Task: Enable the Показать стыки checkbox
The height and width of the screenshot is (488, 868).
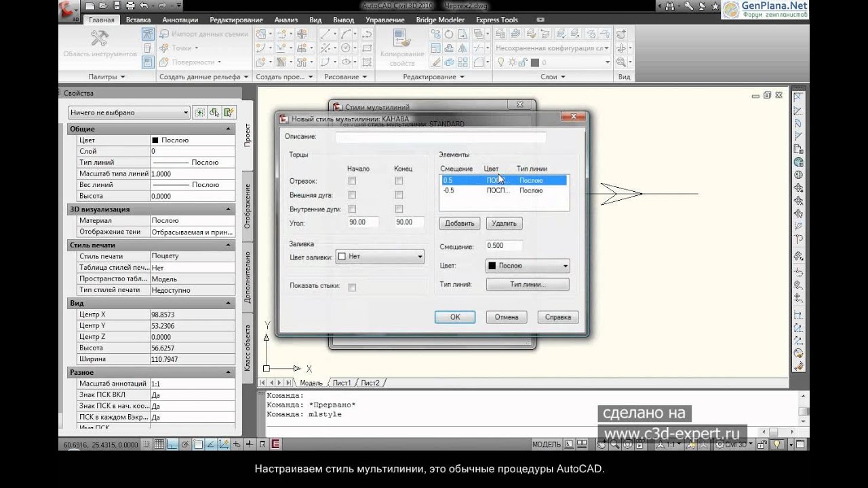Action: point(352,287)
